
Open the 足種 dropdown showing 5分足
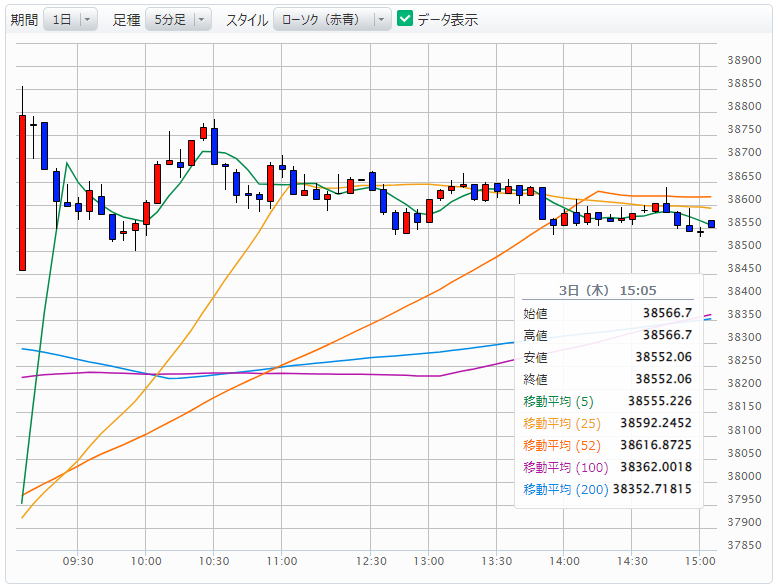coord(178,20)
